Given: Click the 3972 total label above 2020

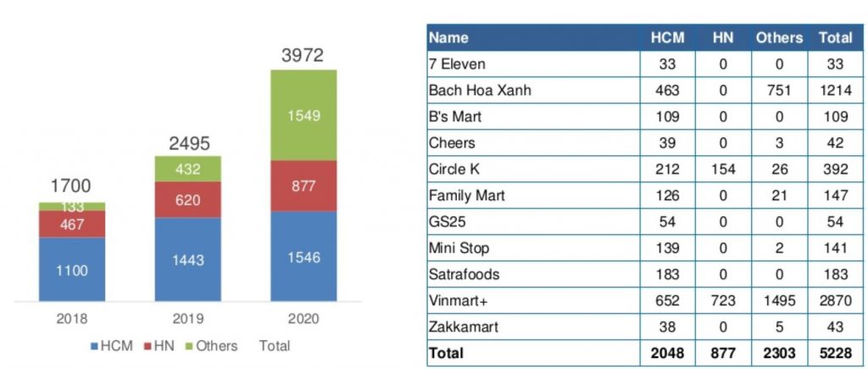Looking at the screenshot, I should [303, 55].
